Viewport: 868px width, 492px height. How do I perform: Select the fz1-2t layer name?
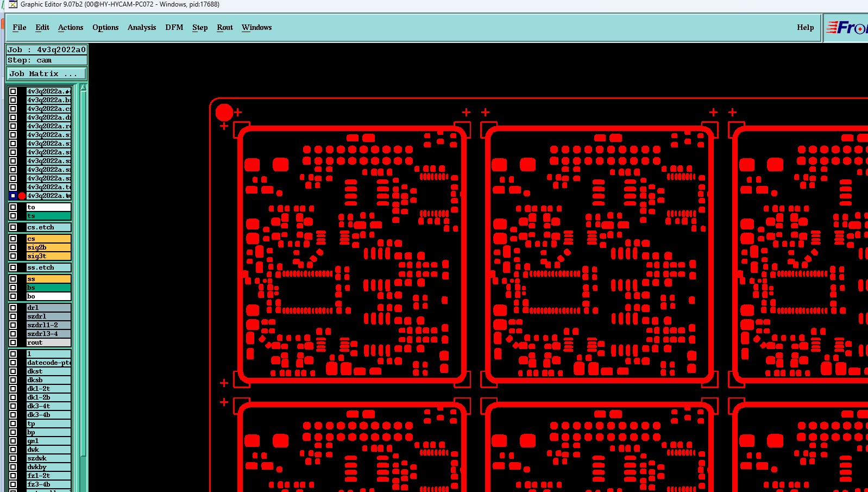pos(49,476)
